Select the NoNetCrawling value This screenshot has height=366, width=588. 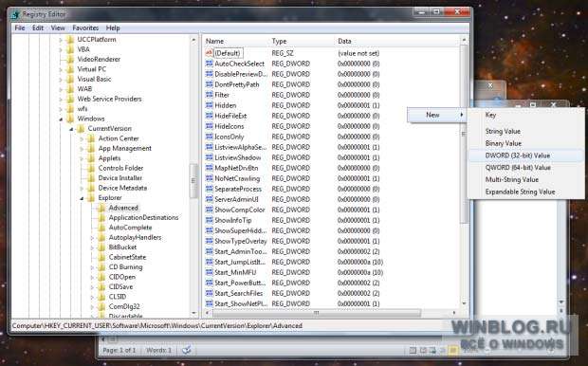pyautogui.click(x=237, y=178)
